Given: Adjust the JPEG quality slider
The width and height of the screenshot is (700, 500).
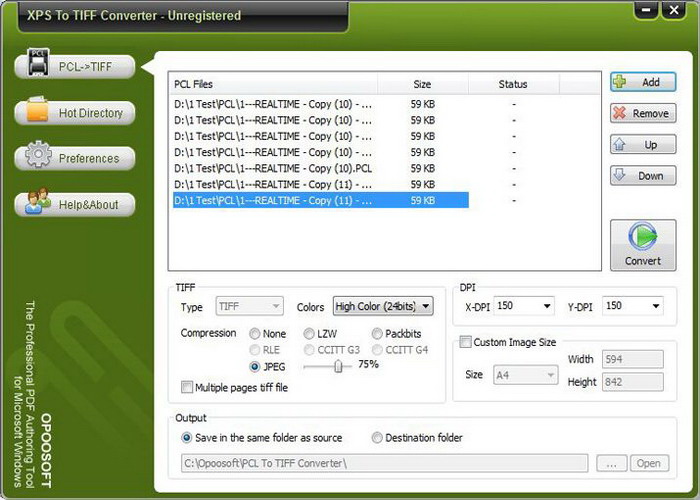Looking at the screenshot, I should pos(338,367).
